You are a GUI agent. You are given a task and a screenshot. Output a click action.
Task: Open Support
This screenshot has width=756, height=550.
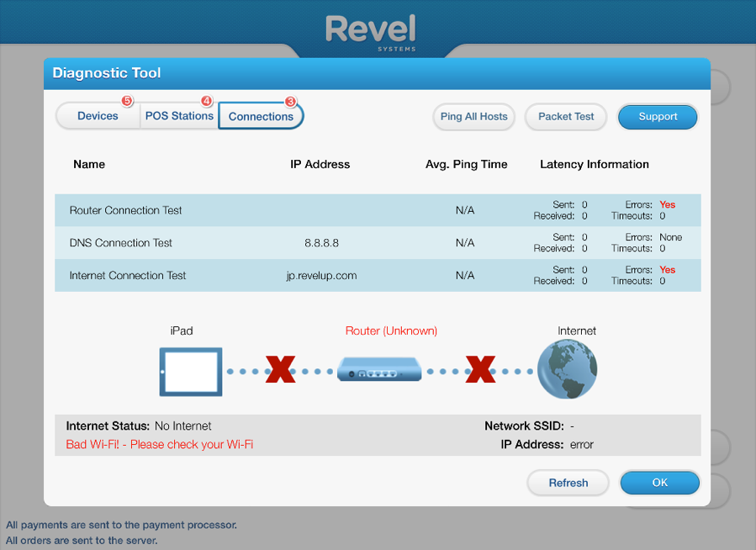point(658,117)
